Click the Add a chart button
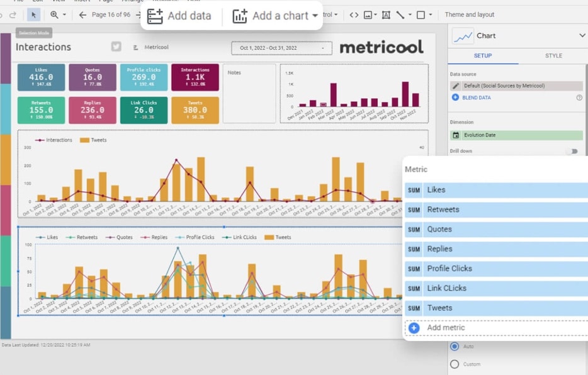588x375 pixels. [276, 16]
